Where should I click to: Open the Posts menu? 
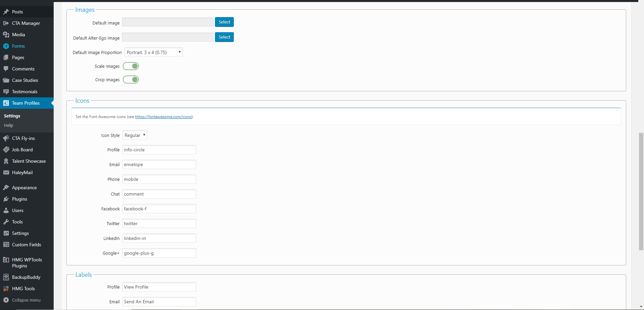[27, 12]
